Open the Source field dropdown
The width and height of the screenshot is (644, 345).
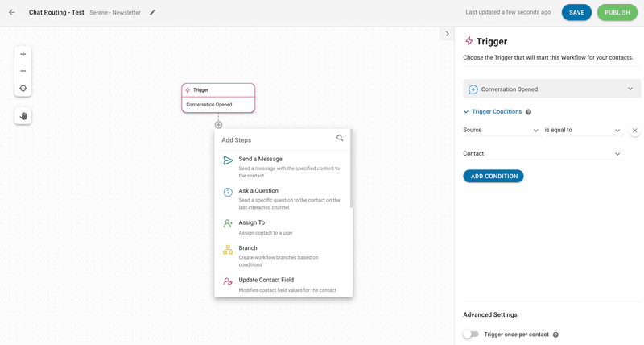[501, 130]
